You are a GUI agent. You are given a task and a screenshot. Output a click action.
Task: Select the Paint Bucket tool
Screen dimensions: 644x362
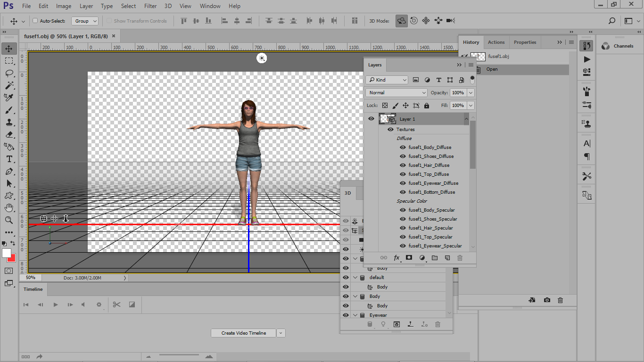point(9,147)
